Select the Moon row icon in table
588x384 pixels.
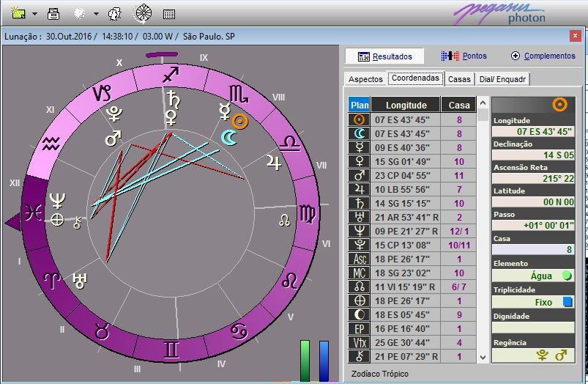click(x=359, y=133)
